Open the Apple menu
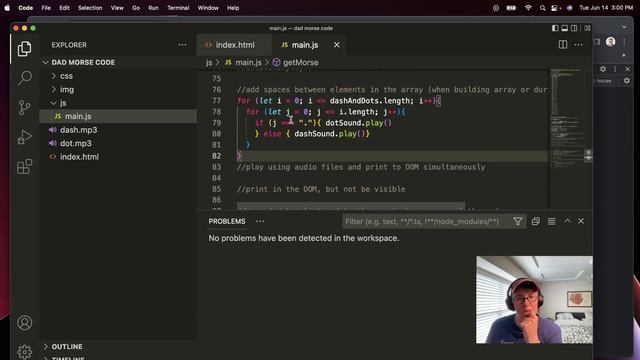 [x=7, y=8]
